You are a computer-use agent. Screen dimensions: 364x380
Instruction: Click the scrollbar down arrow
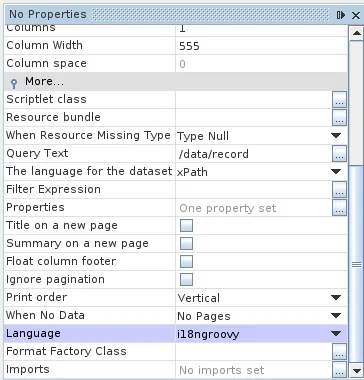click(x=357, y=370)
